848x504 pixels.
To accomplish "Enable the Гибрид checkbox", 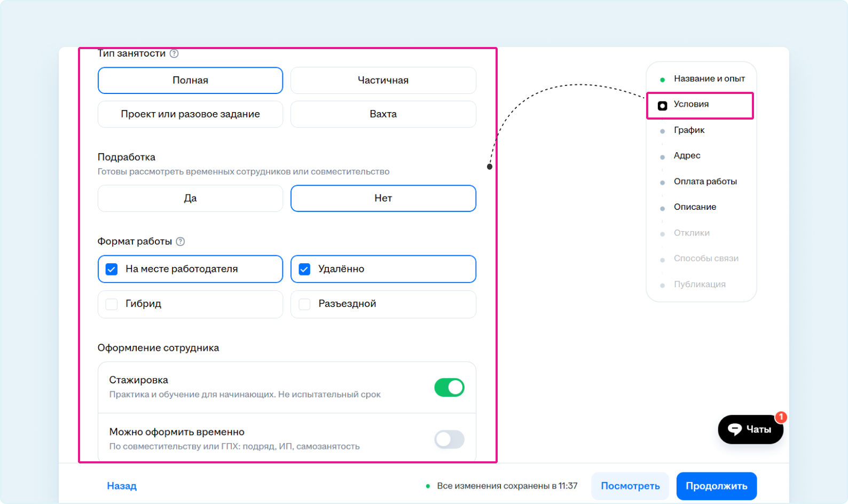I will [x=112, y=304].
